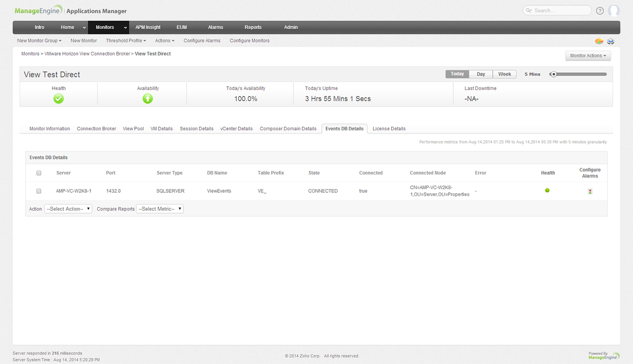The width and height of the screenshot is (633, 364).
Task: Switch time range to Today
Action: pyautogui.click(x=458, y=74)
